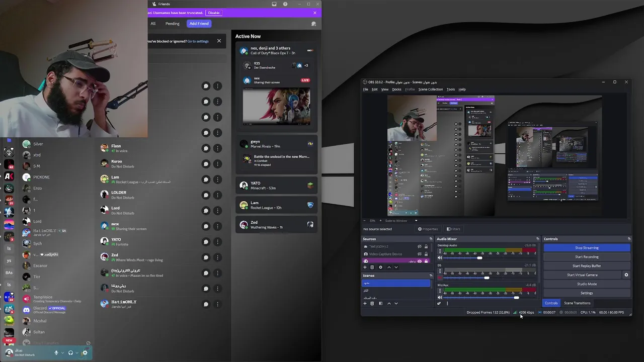Open more options for Zed friend row
644x362 pixels.
point(217,257)
